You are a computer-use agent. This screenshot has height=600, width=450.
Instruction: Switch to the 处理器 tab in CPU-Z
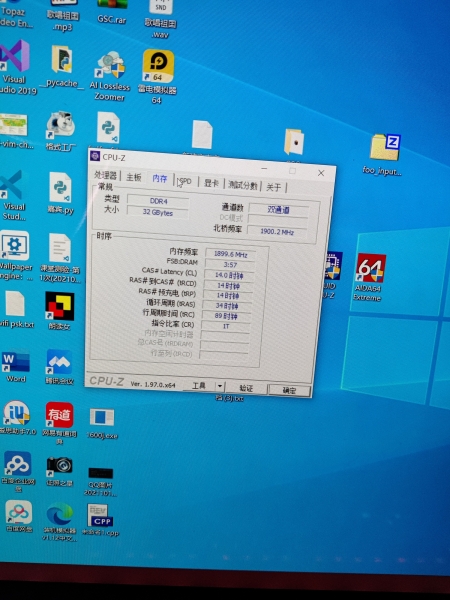click(x=106, y=176)
